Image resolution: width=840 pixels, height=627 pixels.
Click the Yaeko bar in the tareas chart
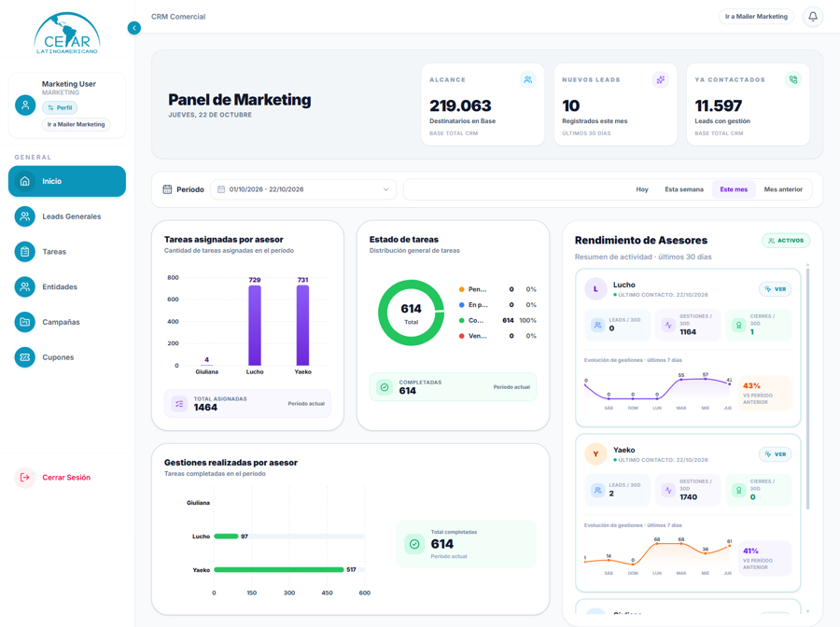pos(302,326)
